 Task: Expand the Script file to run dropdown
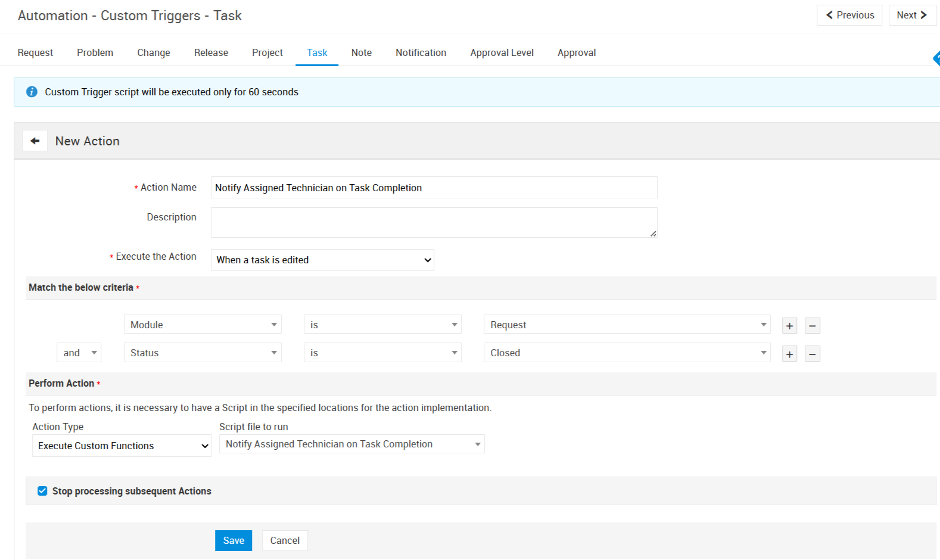(x=351, y=444)
